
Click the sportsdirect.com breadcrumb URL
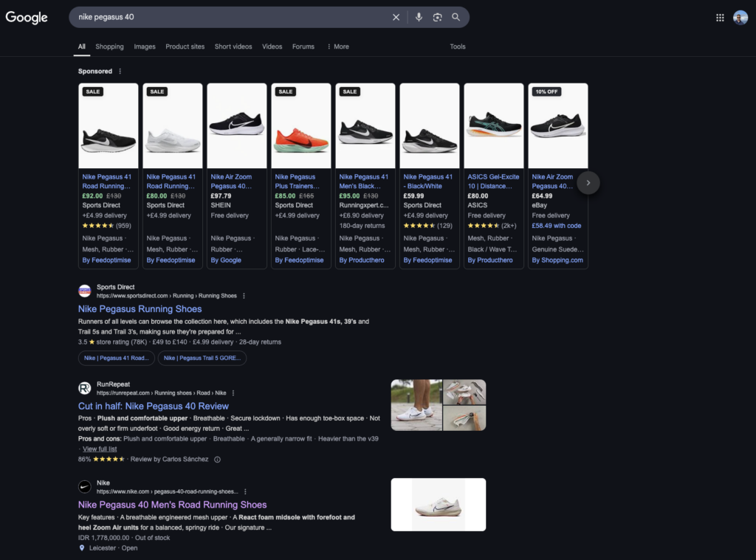pyautogui.click(x=166, y=296)
